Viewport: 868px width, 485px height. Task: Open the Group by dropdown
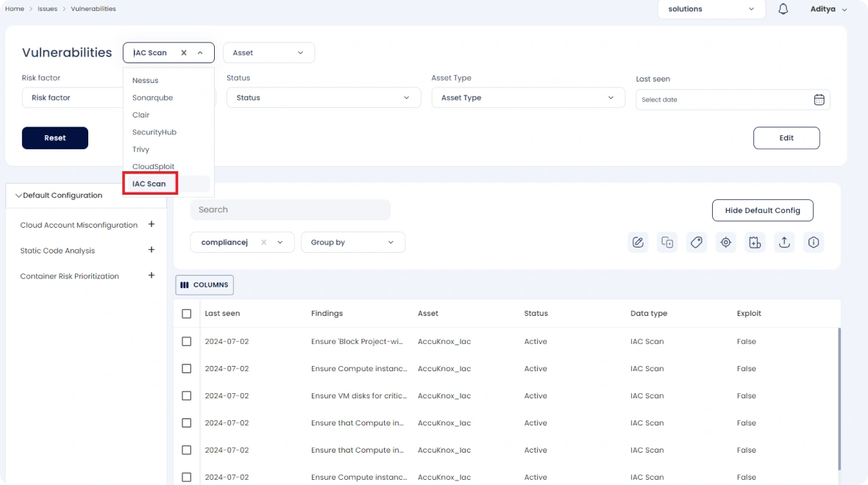coord(352,242)
